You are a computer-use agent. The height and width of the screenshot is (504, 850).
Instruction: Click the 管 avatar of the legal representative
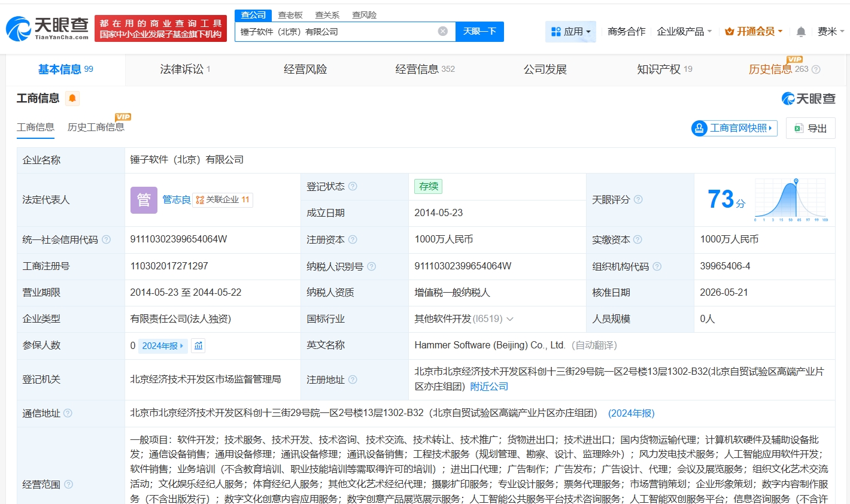pyautogui.click(x=144, y=200)
